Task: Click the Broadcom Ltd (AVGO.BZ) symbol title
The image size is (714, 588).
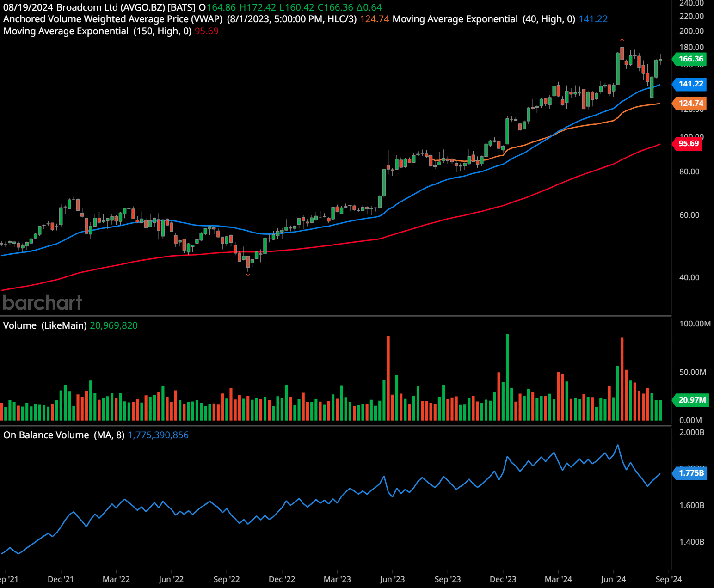Action: [x=111, y=7]
